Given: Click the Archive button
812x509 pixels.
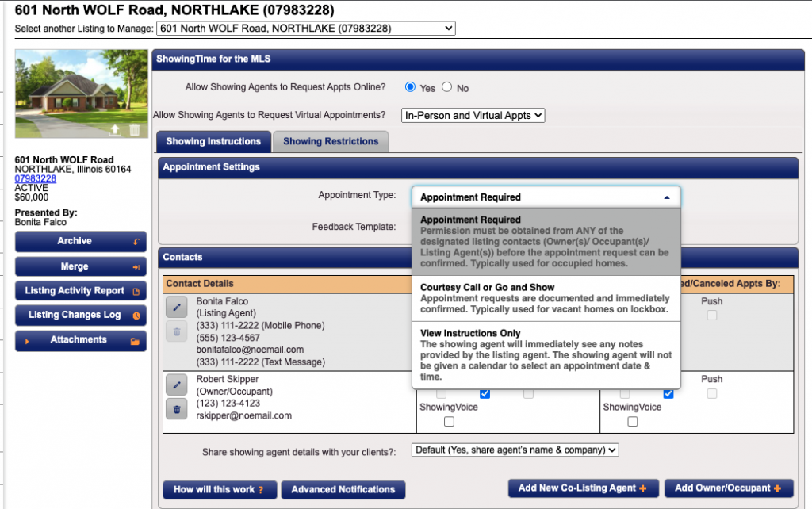Looking at the screenshot, I should pos(81,241).
